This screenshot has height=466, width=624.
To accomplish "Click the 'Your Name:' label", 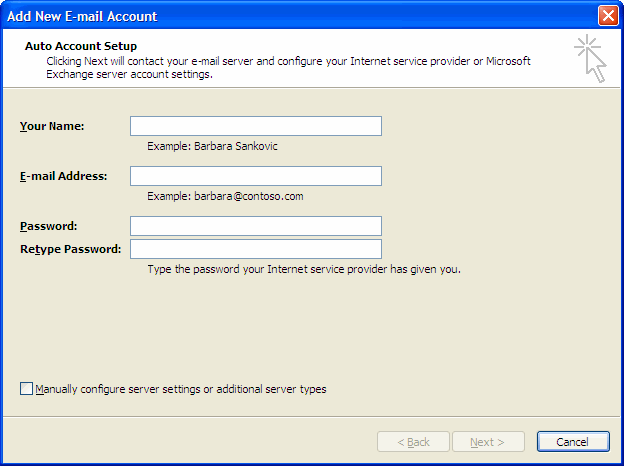I will coord(52,126).
